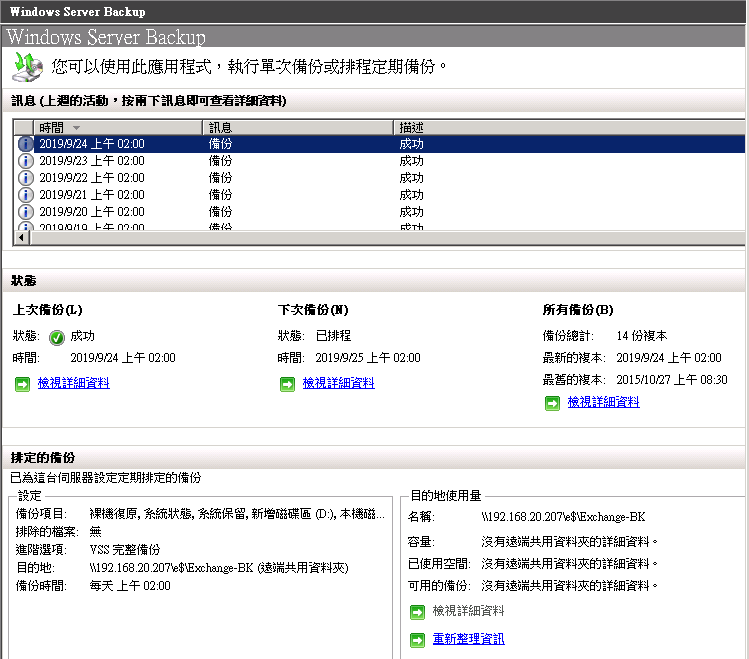Open 檢視詳細資料 link for next backup
This screenshot has height=659, width=749.
(x=339, y=383)
